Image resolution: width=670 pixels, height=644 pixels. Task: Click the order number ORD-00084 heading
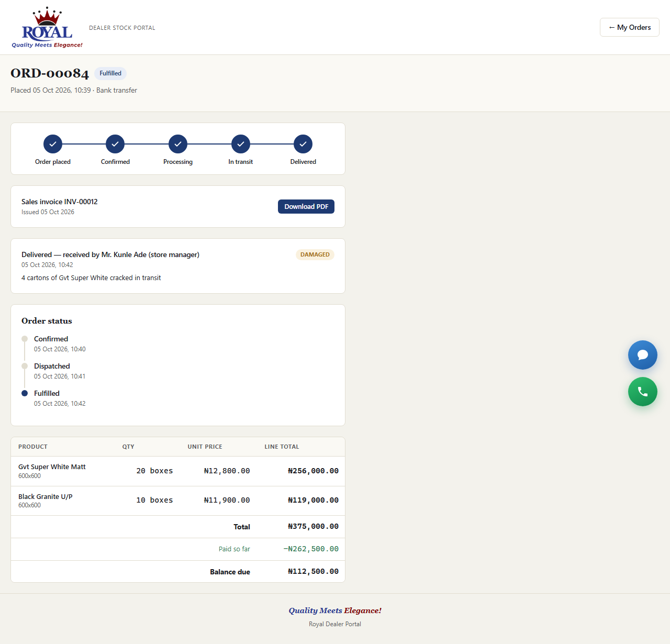pyautogui.click(x=50, y=73)
